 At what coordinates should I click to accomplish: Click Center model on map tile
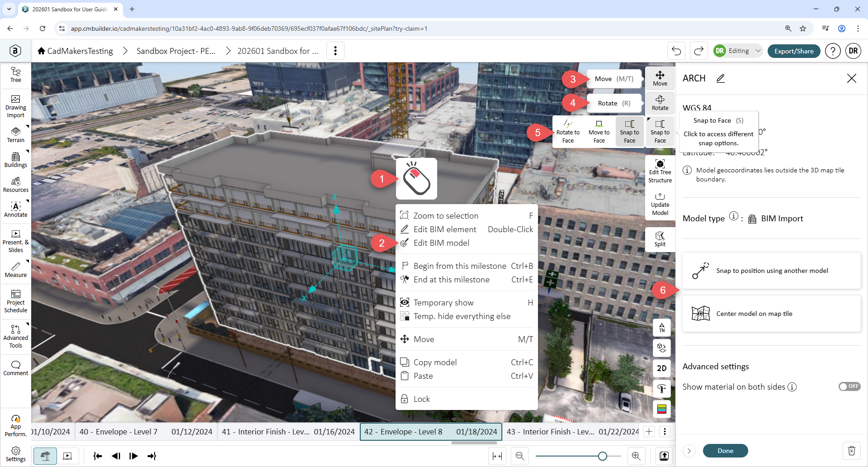(x=771, y=314)
